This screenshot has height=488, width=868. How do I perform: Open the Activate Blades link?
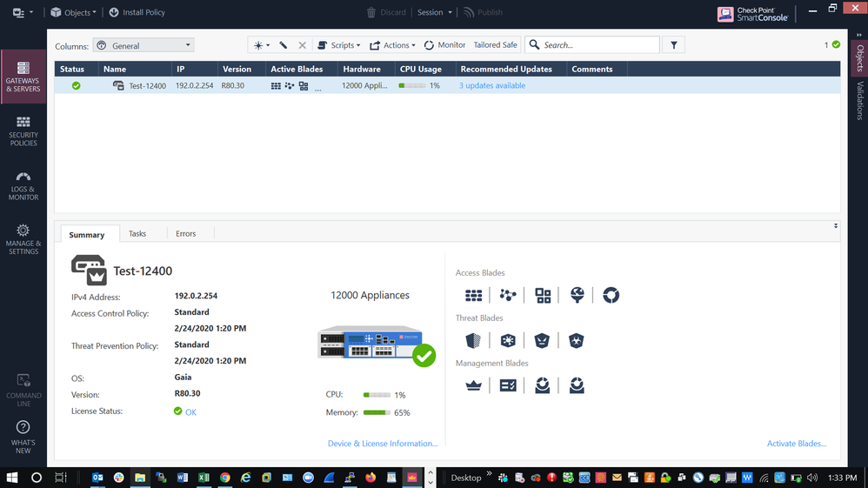click(796, 444)
